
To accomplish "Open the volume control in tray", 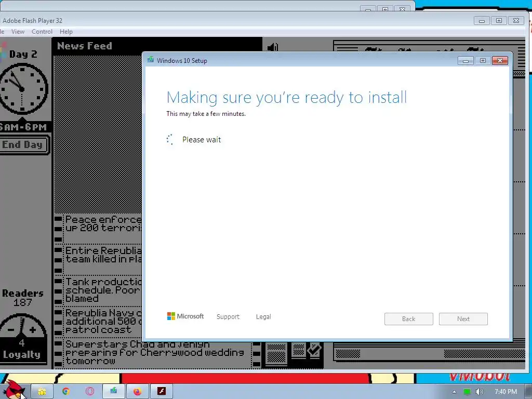I will 479,392.
